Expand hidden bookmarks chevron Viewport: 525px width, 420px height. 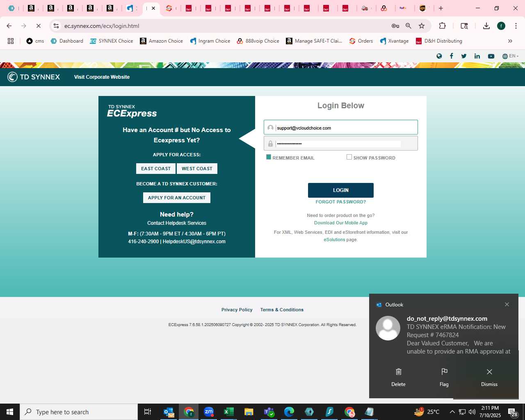(510, 41)
